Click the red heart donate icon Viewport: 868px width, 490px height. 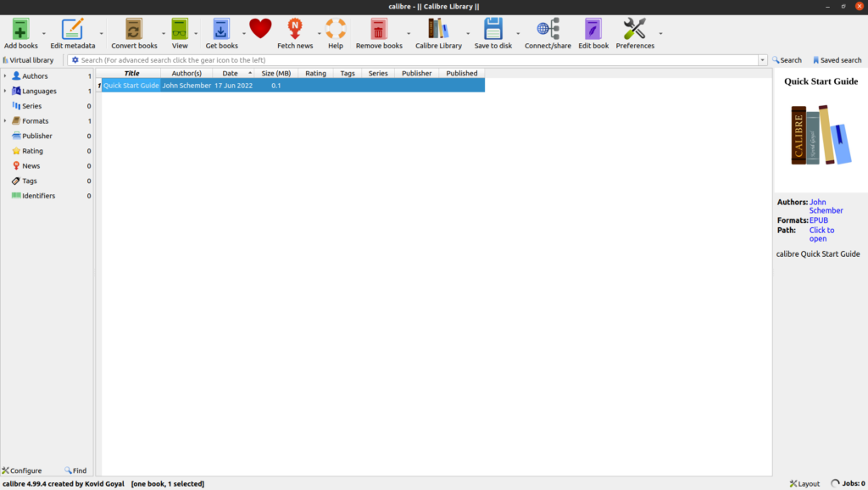click(x=260, y=28)
